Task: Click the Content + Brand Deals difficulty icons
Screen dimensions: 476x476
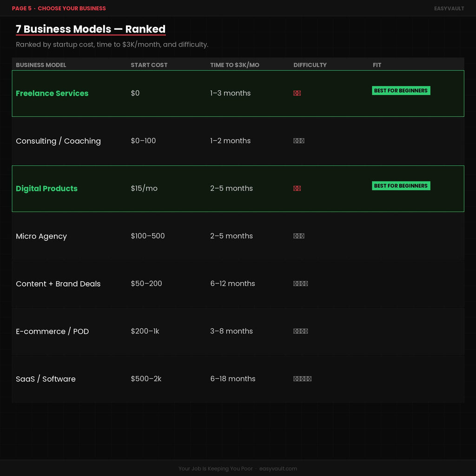Action: click(301, 284)
